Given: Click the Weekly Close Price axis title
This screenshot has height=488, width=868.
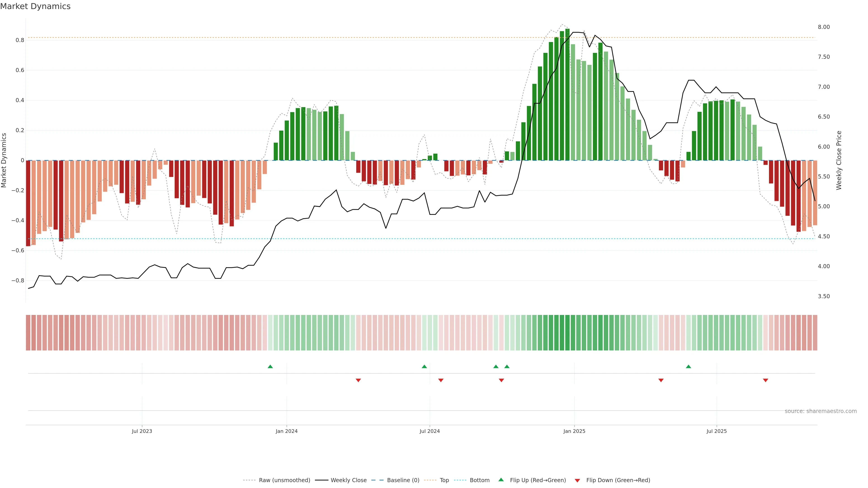Looking at the screenshot, I should point(839,160).
